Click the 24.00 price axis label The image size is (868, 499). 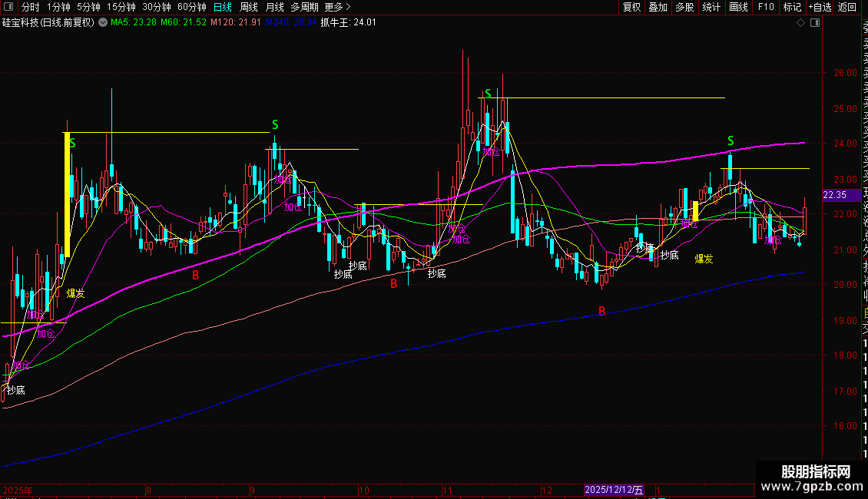pos(845,144)
